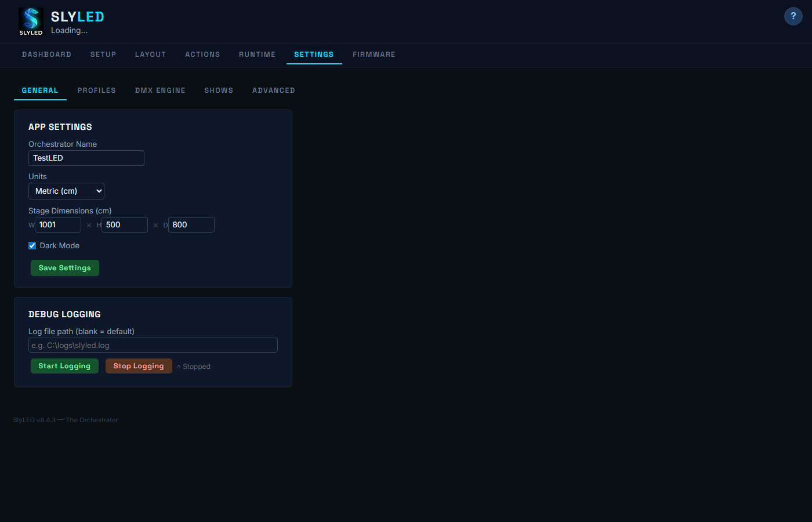Select the Actions tab
Image resolution: width=812 pixels, height=522 pixels.
[x=202, y=55]
